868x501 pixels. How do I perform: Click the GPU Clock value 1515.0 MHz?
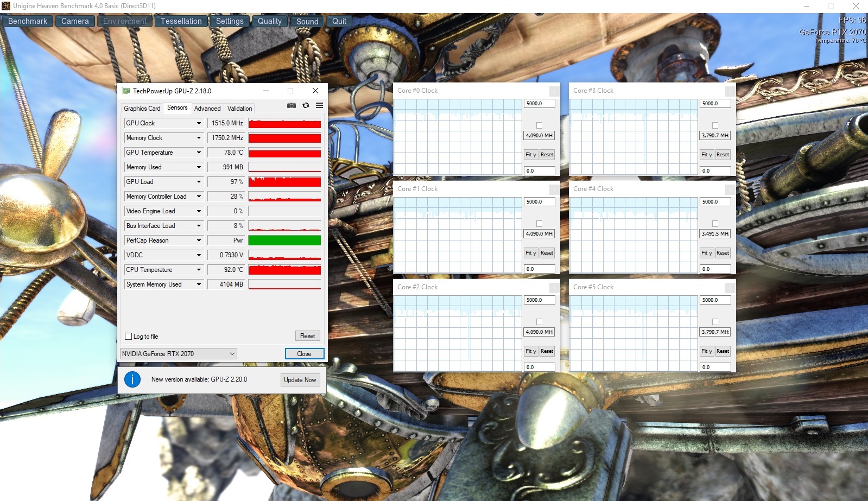pyautogui.click(x=226, y=123)
